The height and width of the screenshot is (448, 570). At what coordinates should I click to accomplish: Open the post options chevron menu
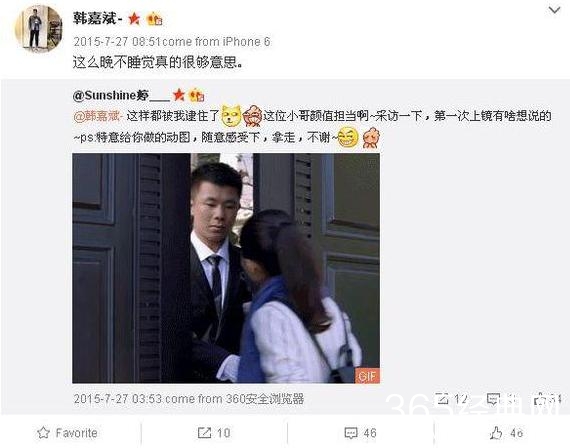coord(554,10)
